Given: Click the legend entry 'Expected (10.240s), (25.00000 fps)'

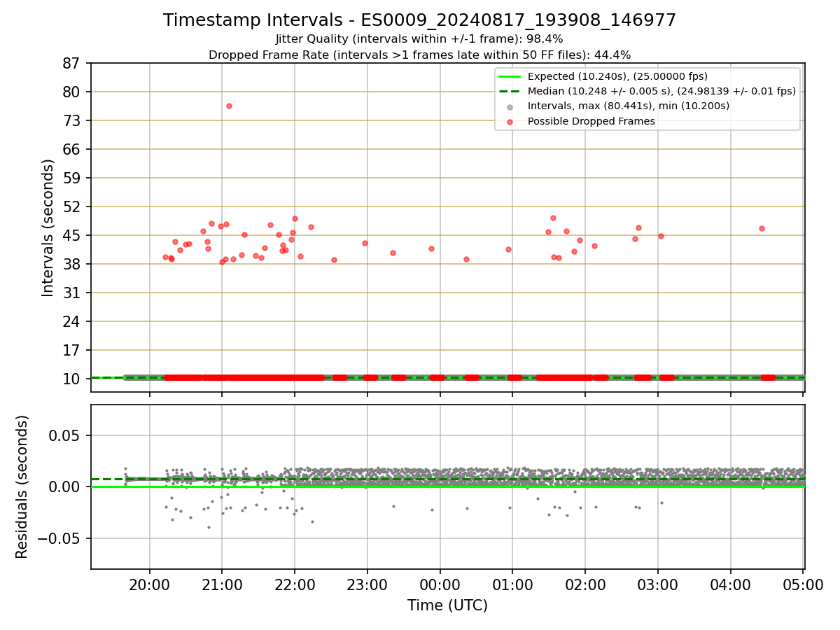Looking at the screenshot, I should click(x=617, y=76).
